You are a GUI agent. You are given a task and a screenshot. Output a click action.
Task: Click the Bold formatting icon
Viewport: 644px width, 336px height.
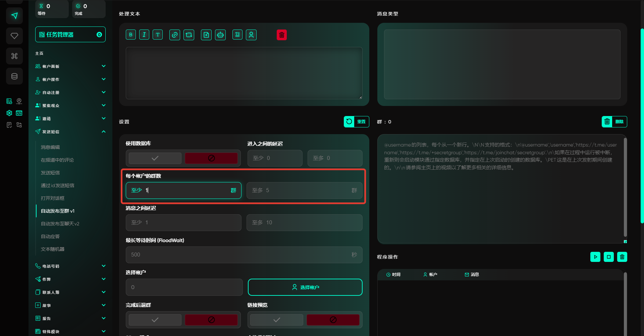131,35
